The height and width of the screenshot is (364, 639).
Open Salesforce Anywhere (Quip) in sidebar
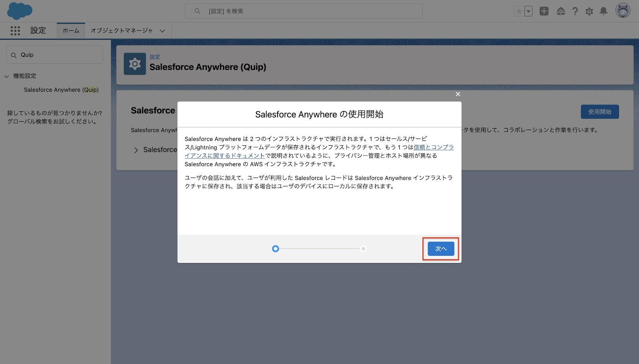[61, 90]
